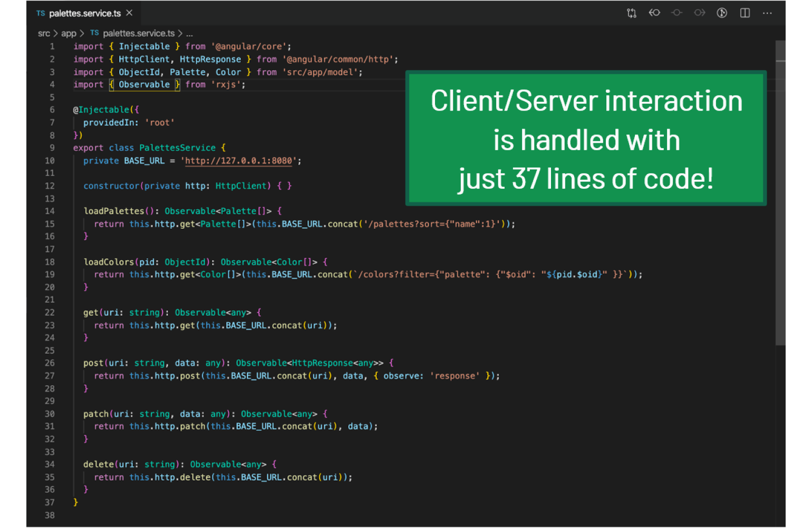The height and width of the screenshot is (528, 812).
Task: Click '@angular/common/http' string on line 2
Action: click(x=338, y=60)
